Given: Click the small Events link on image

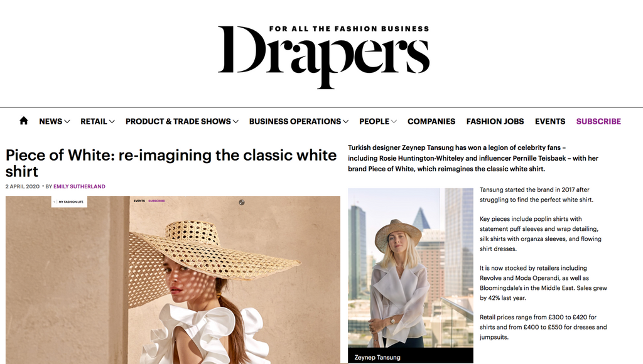Looking at the screenshot, I should 139,201.
